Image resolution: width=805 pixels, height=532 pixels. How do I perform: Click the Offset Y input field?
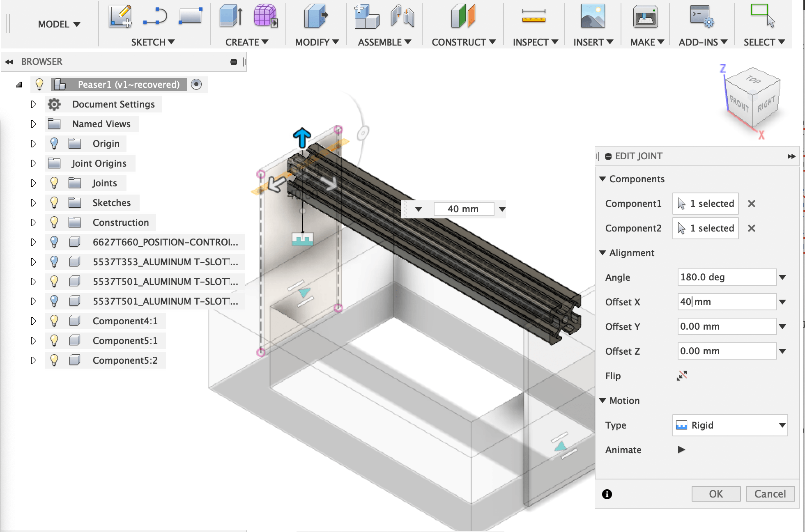726,326
